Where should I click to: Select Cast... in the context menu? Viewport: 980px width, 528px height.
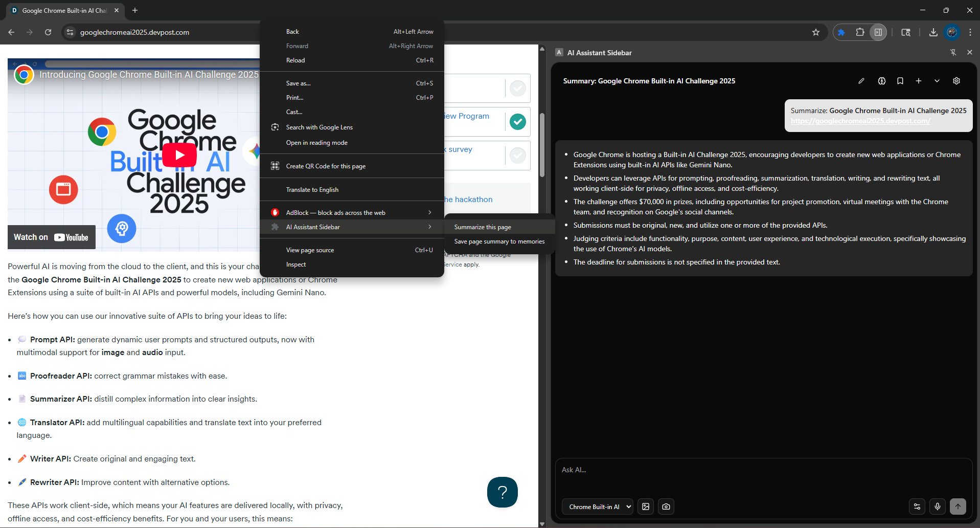(x=352, y=112)
